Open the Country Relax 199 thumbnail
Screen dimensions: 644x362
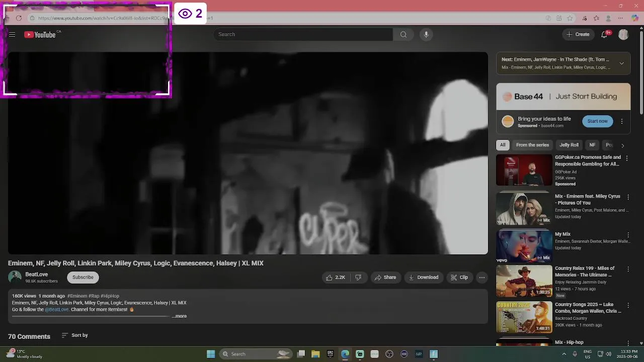point(524,281)
